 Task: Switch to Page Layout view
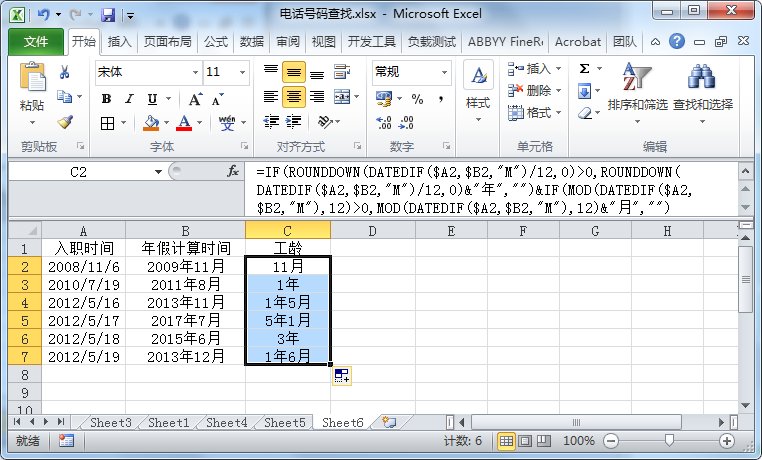click(525, 441)
